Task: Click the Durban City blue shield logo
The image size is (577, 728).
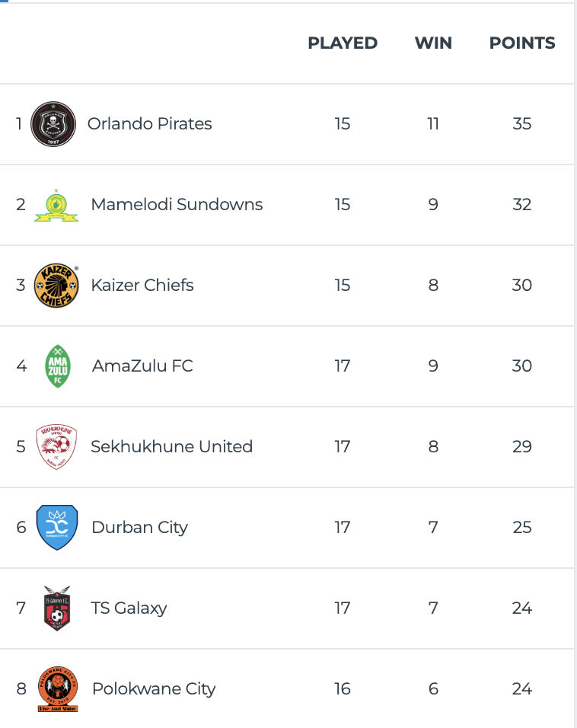Action: pos(57,528)
